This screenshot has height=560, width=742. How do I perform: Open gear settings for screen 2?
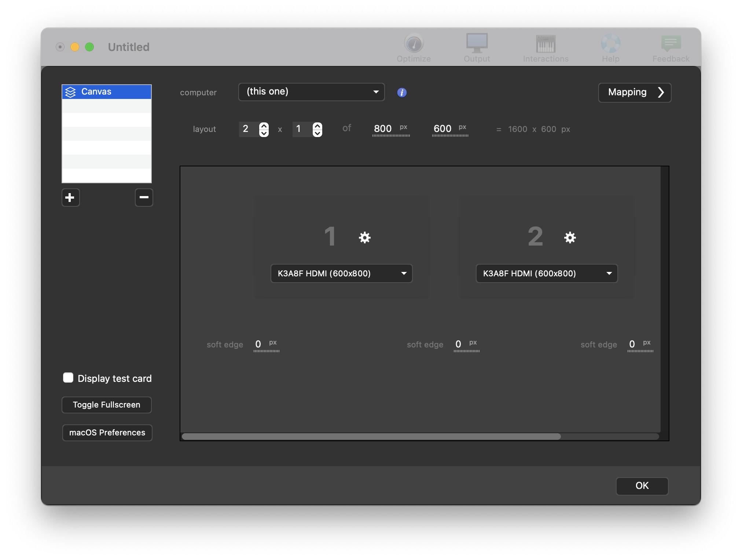pyautogui.click(x=570, y=237)
